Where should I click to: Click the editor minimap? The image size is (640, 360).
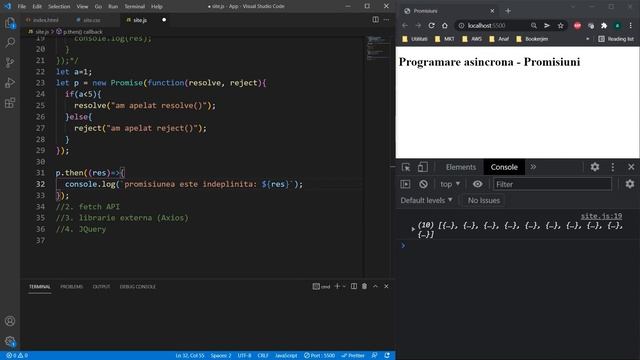tap(378, 48)
